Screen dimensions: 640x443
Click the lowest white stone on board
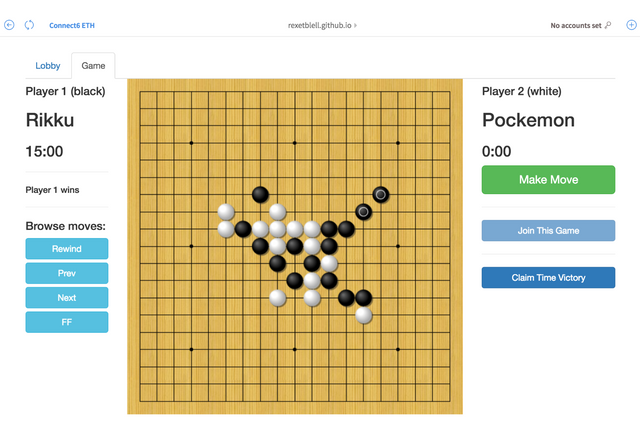click(x=363, y=315)
